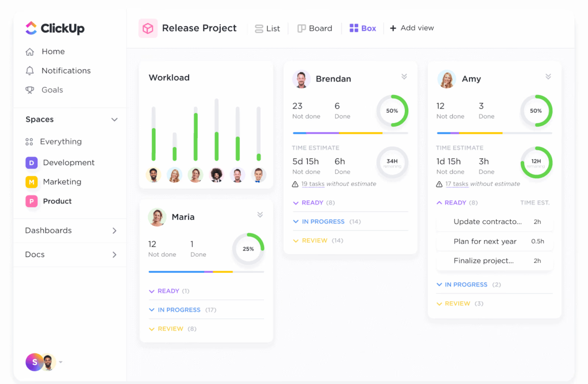The image size is (588, 384).
Task: Click warning icon in Brendan's card
Action: point(295,184)
